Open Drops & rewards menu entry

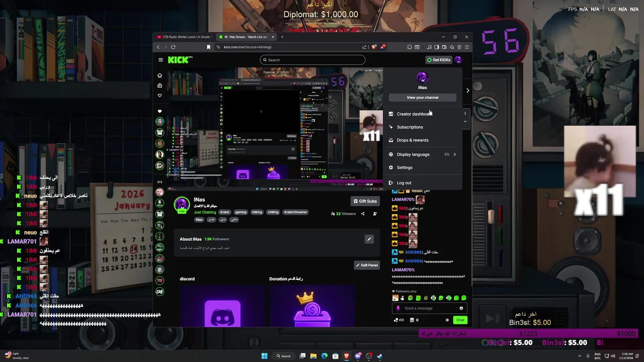pos(423,140)
